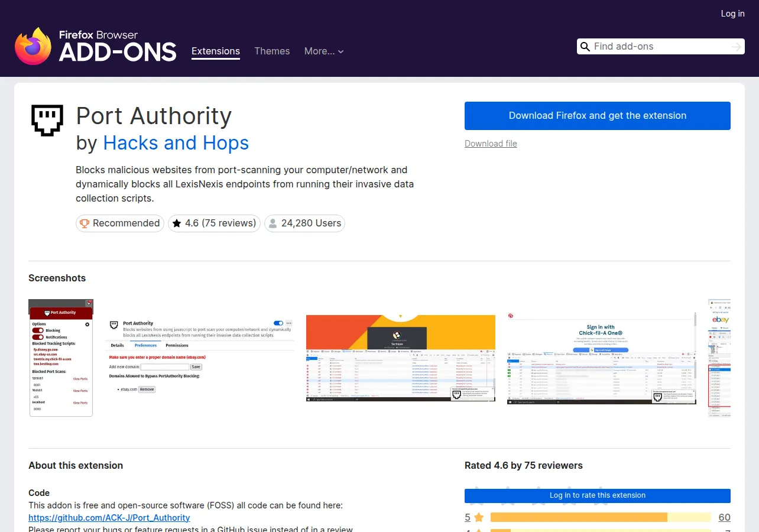Click the extension description starting 'Blocks malicious websites'
Screen dimensions: 759x532
pos(245,184)
